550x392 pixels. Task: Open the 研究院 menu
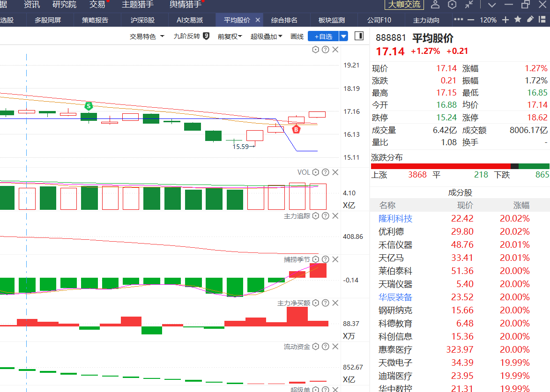point(64,5)
